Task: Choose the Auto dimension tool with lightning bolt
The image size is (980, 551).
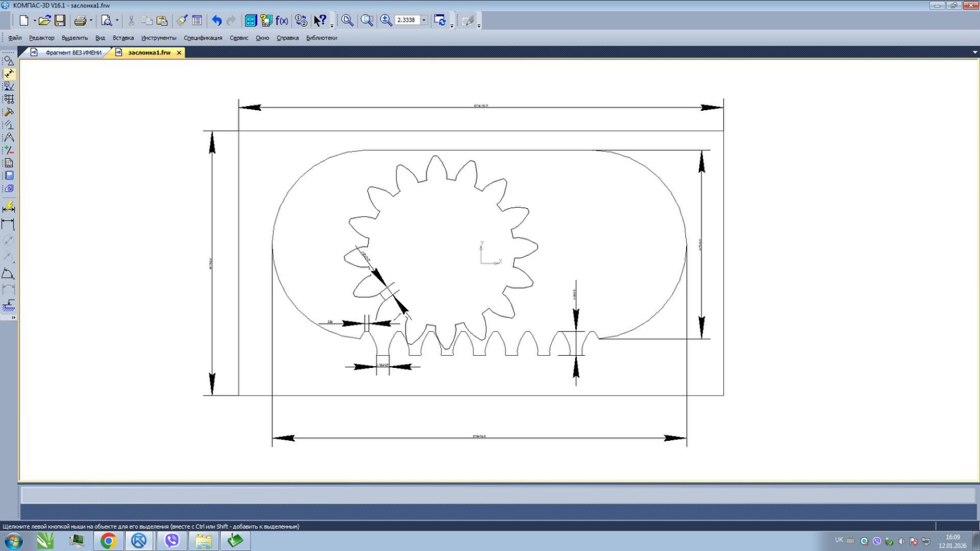Action: [x=9, y=207]
